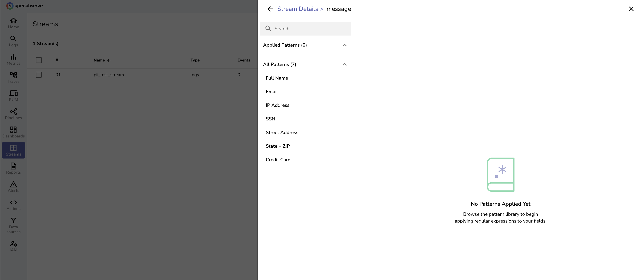The width and height of the screenshot is (644, 280).
Task: Click the back arrow in Stream Details
Action: (x=270, y=9)
